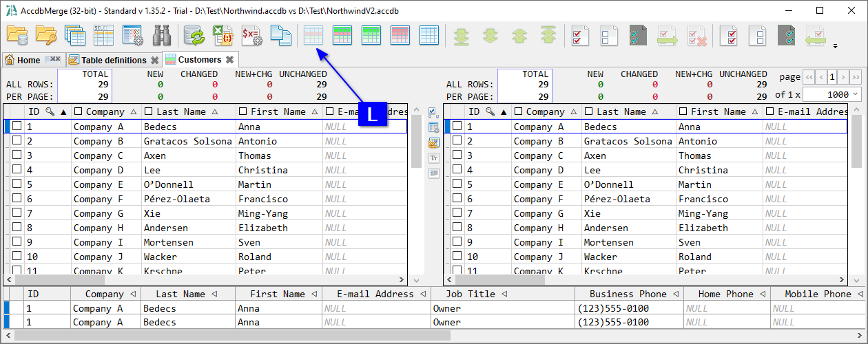
Task: Click the first red-checkmark document icon
Action: 581,34
